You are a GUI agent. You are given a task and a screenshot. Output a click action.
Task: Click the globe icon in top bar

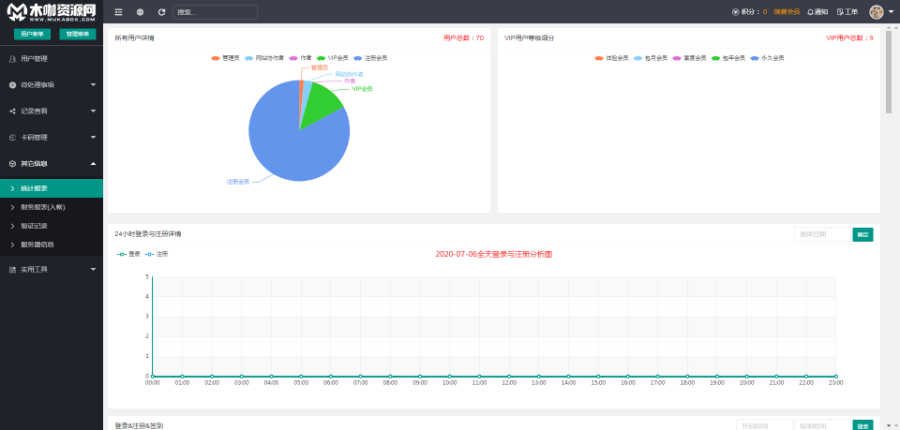click(x=140, y=12)
